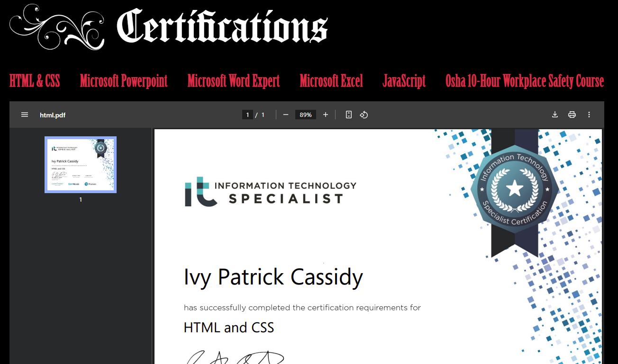Image resolution: width=618 pixels, height=364 pixels.
Task: Open the Microsoft Powerpoint certification
Action: click(124, 81)
